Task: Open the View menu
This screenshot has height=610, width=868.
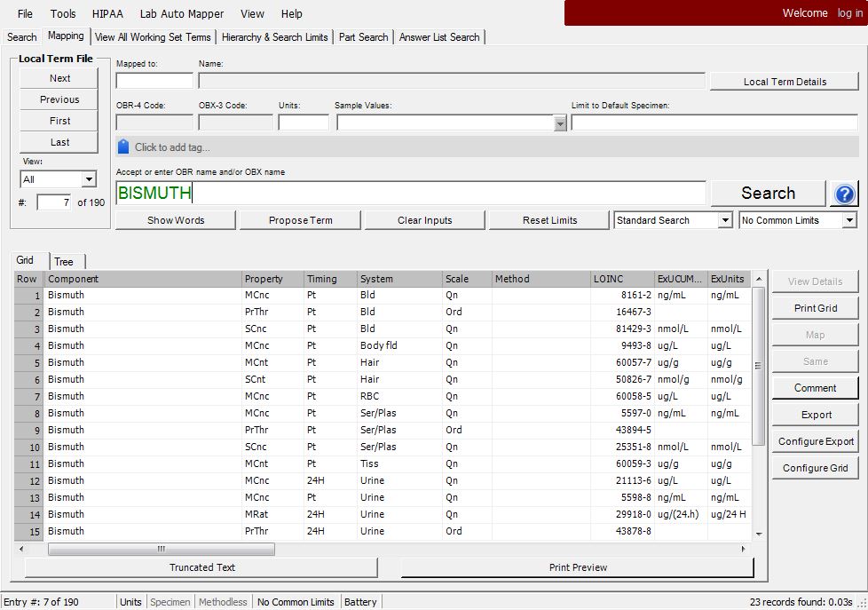Action: tap(252, 14)
